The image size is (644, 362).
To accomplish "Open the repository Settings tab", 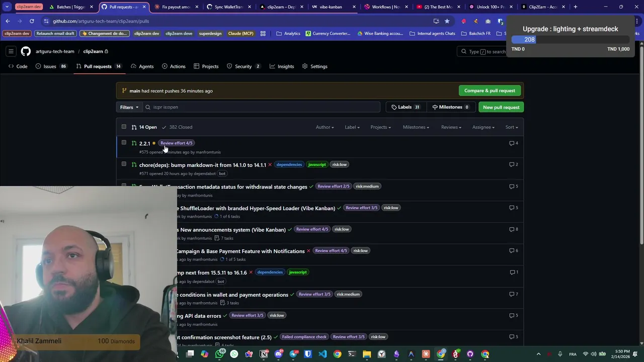I will [315, 66].
